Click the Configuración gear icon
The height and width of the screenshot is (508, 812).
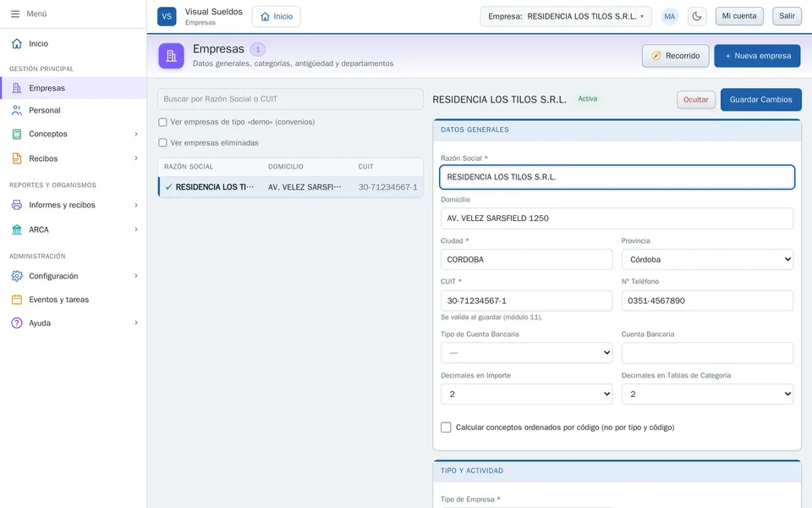click(x=17, y=276)
